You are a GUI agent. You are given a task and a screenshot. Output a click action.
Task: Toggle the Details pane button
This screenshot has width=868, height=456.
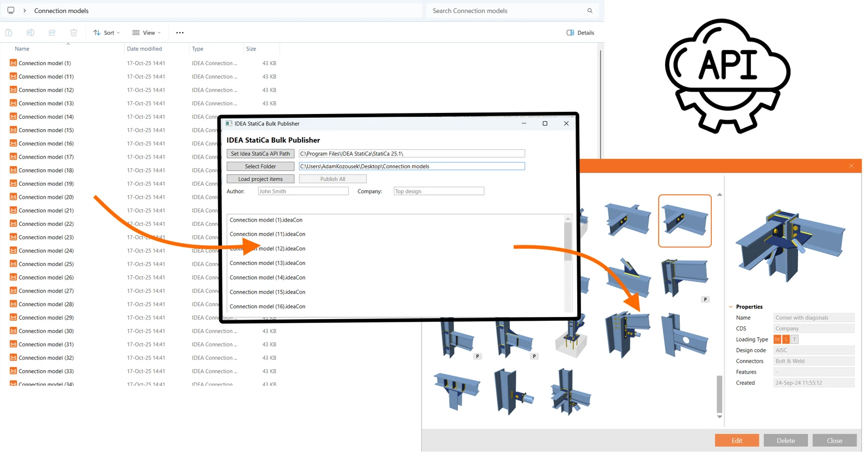click(580, 33)
